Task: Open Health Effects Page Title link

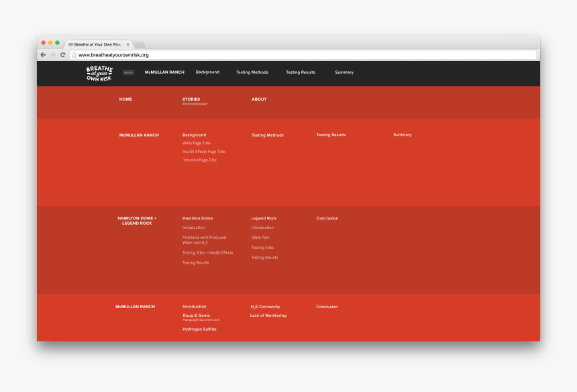Action: pos(203,152)
